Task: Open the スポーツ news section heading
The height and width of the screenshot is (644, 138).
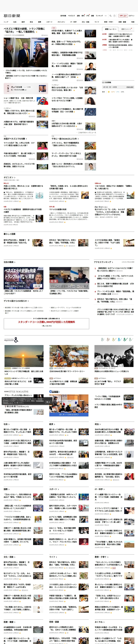Action: click(x=54, y=489)
